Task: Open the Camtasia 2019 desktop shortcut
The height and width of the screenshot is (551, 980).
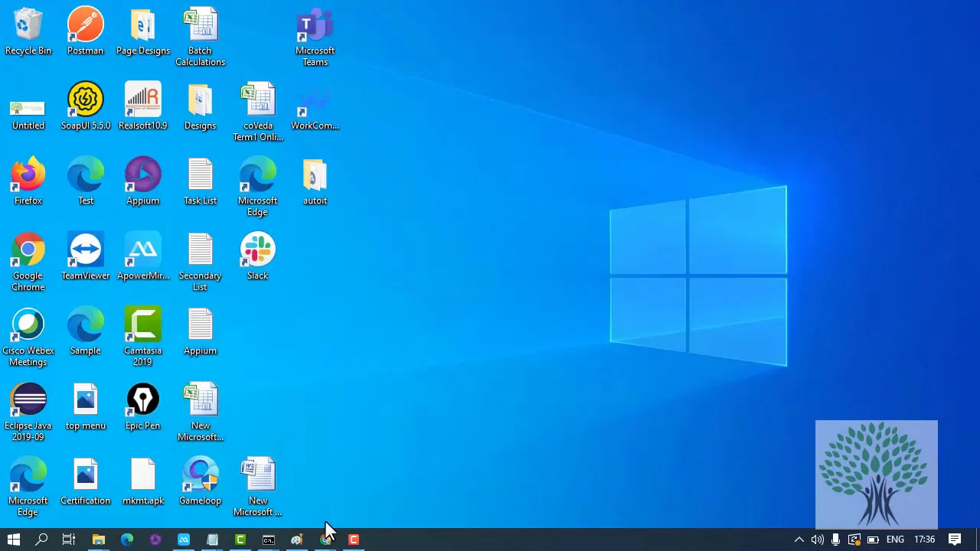Action: pyautogui.click(x=143, y=337)
